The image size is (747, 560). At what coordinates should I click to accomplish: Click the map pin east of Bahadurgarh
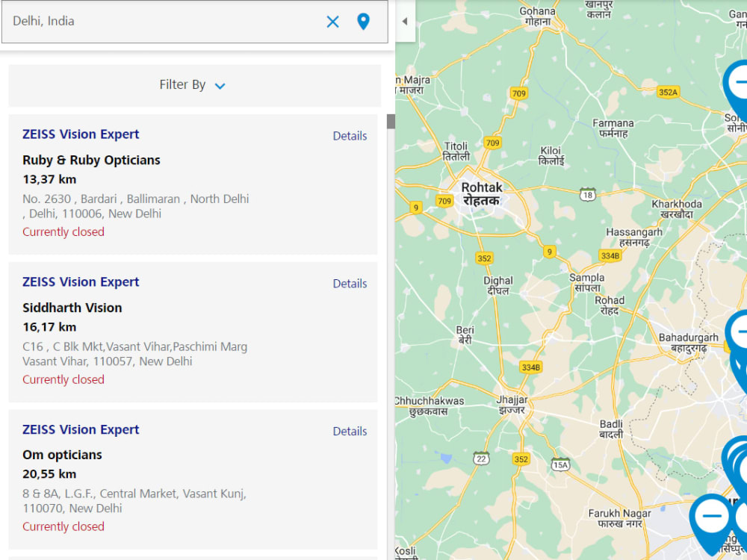pyautogui.click(x=737, y=333)
